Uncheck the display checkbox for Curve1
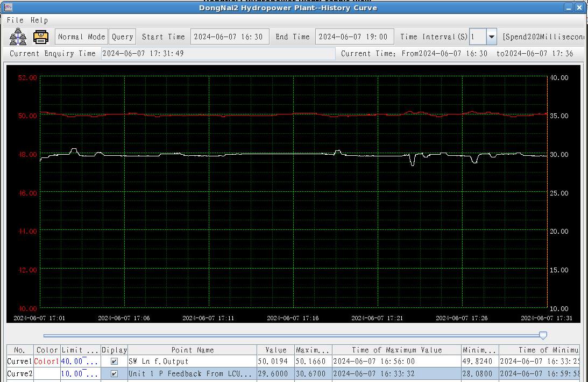 click(114, 362)
